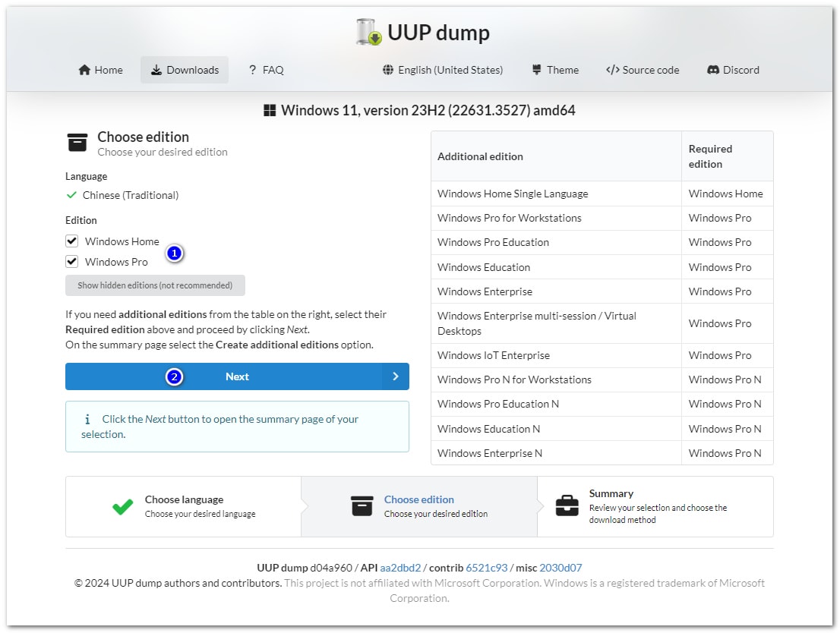Open the Downloads menu item
The width and height of the screenshot is (840, 633).
[x=185, y=70]
